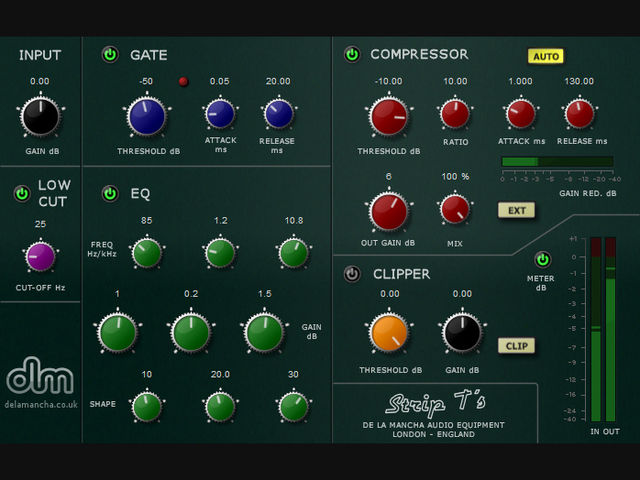
Task: Click the EQ Gain knob showing 0.2
Action: 191,332
